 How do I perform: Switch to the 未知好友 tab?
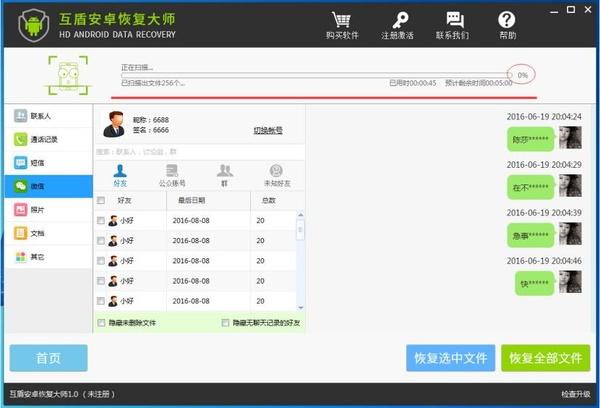click(x=275, y=175)
